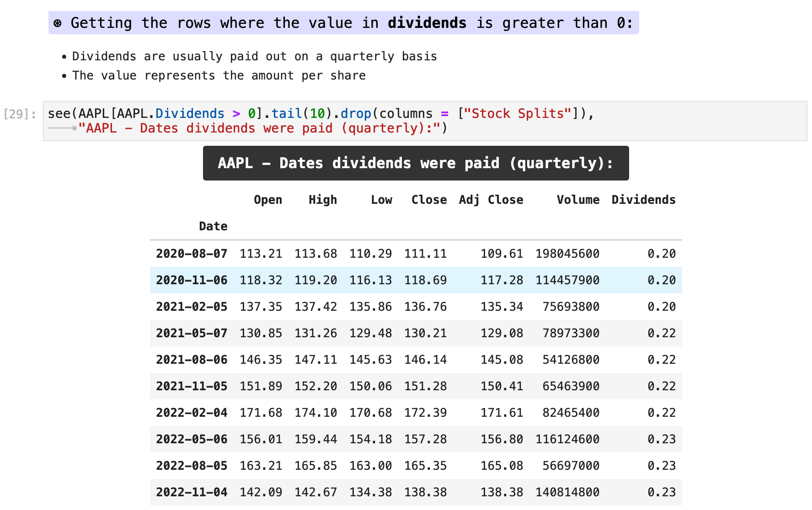Viewport: 812px width, 510px height.
Task: Click the bullet 'The value represents the amount per share'
Action: click(219, 75)
